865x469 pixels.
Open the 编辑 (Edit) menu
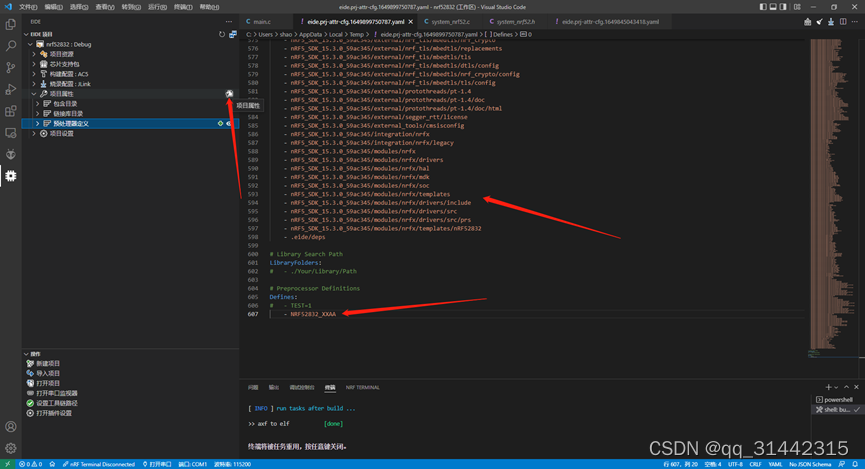pos(54,7)
